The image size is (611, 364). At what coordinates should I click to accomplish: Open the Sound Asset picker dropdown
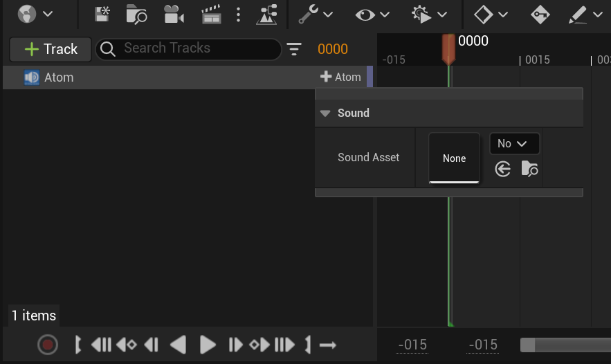point(514,143)
